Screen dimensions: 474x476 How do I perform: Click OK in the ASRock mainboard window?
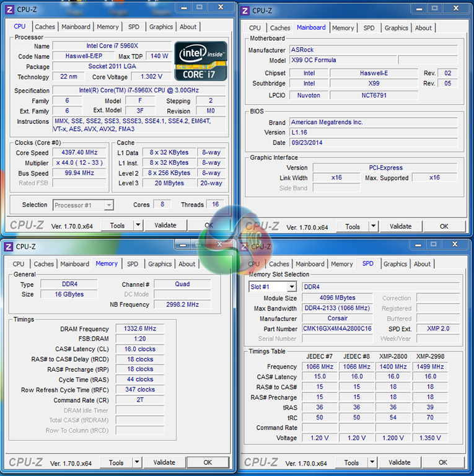point(444,227)
